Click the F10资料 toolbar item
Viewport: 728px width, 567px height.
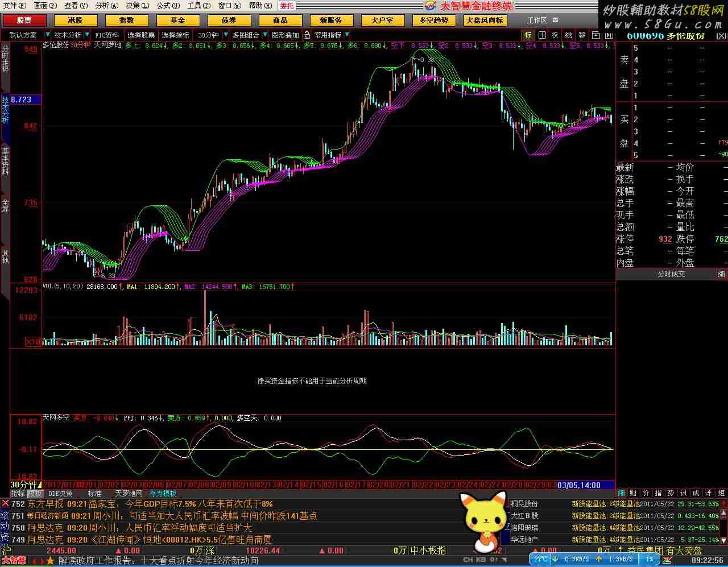tap(107, 35)
